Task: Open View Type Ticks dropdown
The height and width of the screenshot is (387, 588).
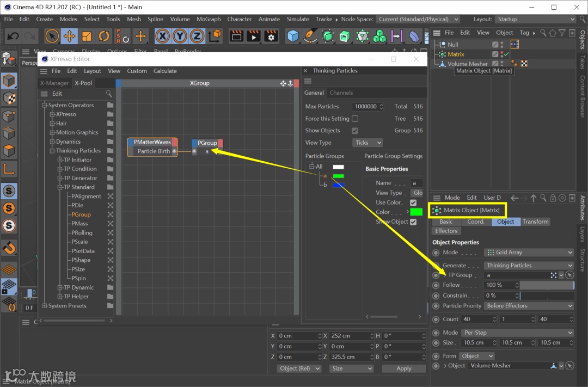Action: coord(367,143)
